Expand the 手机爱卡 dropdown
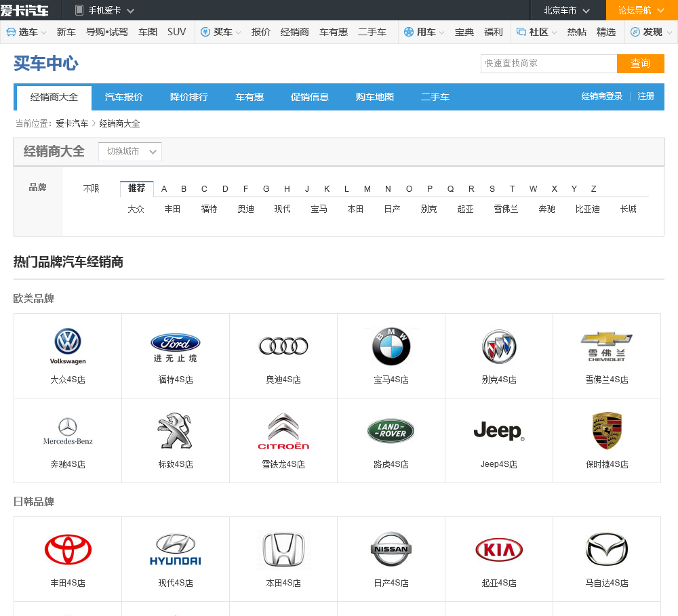The image size is (678, 616). point(130,10)
